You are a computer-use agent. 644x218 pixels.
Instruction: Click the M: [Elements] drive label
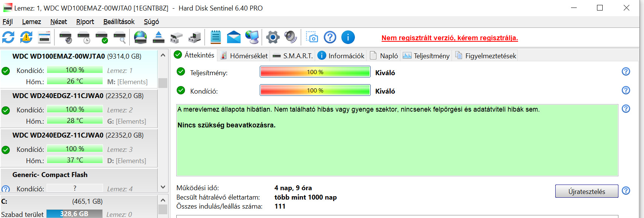pos(127,82)
